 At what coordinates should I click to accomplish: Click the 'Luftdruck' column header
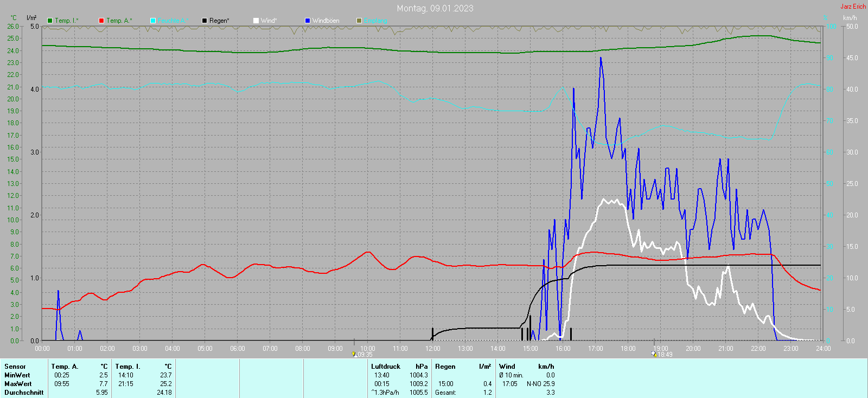tap(386, 367)
